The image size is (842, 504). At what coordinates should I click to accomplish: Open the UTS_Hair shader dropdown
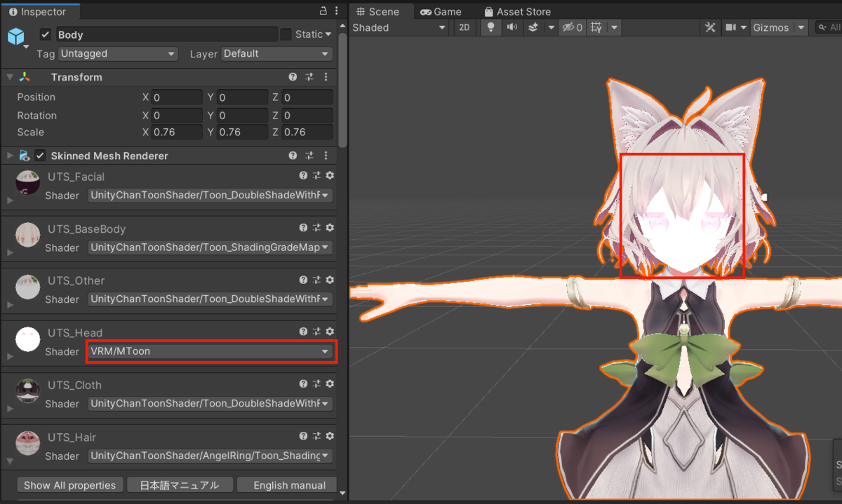pyautogui.click(x=210, y=456)
